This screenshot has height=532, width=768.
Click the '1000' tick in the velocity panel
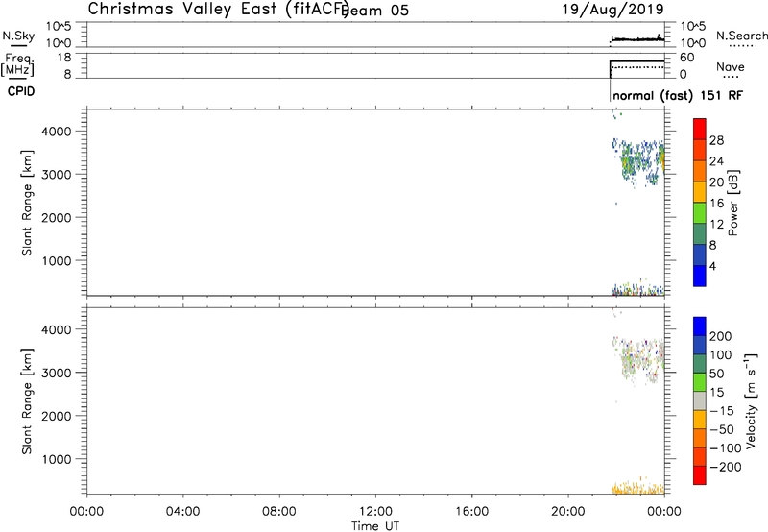57,459
